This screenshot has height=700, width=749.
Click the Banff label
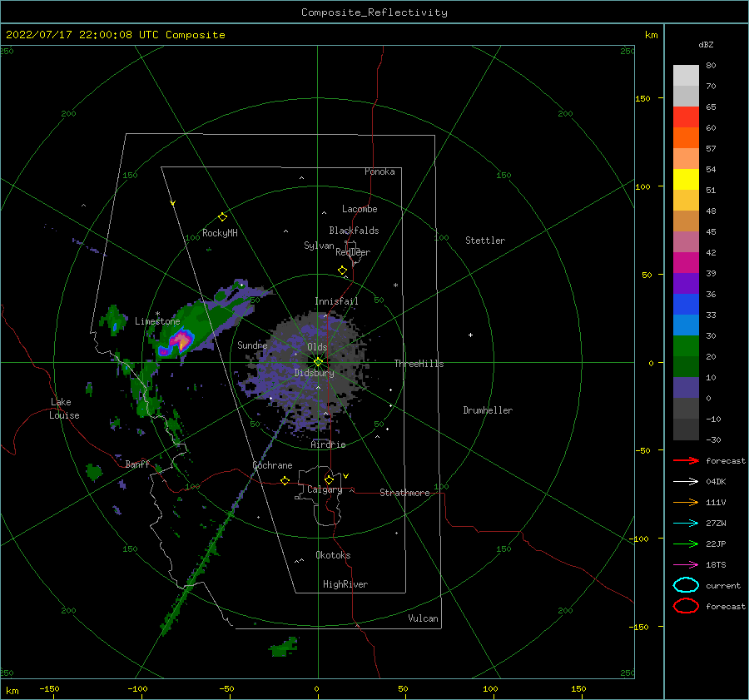(x=137, y=464)
